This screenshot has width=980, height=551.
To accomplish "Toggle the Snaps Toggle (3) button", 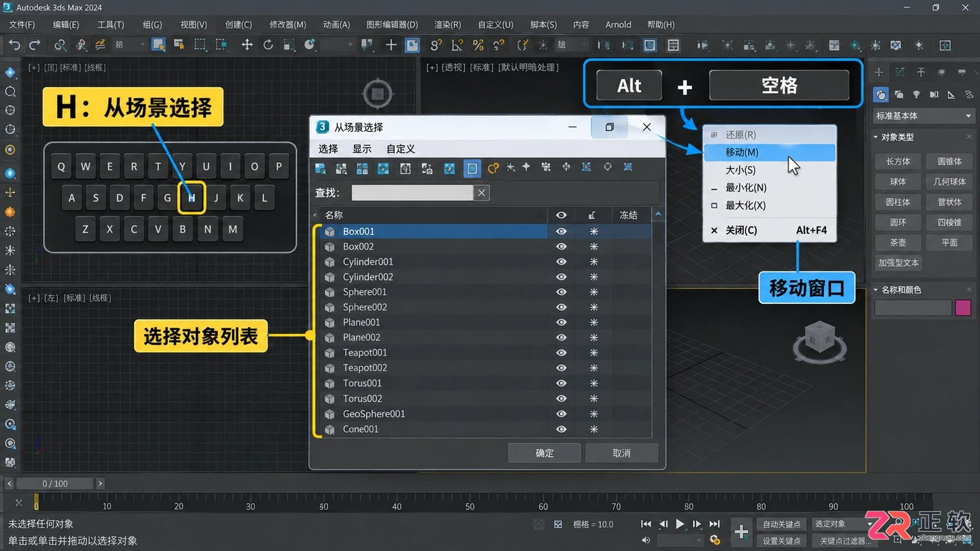I will [x=436, y=45].
